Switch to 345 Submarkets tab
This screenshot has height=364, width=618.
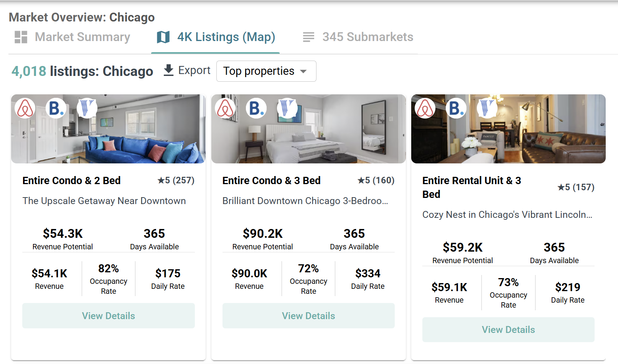tap(358, 37)
